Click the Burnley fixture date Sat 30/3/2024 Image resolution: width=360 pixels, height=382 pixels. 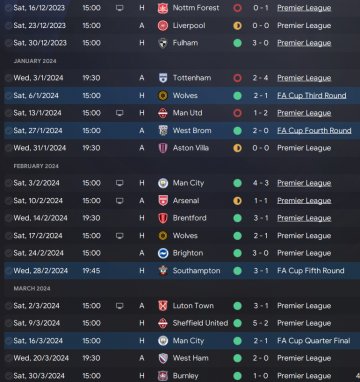point(38,376)
